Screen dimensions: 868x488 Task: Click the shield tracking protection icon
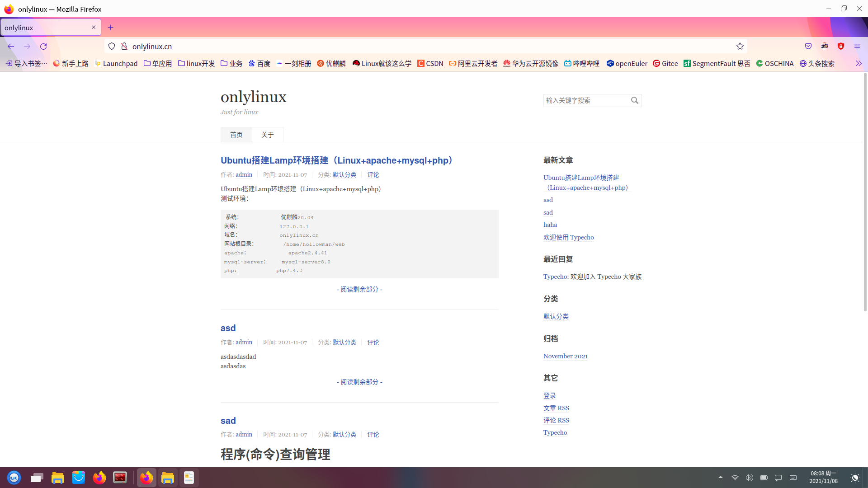click(112, 46)
